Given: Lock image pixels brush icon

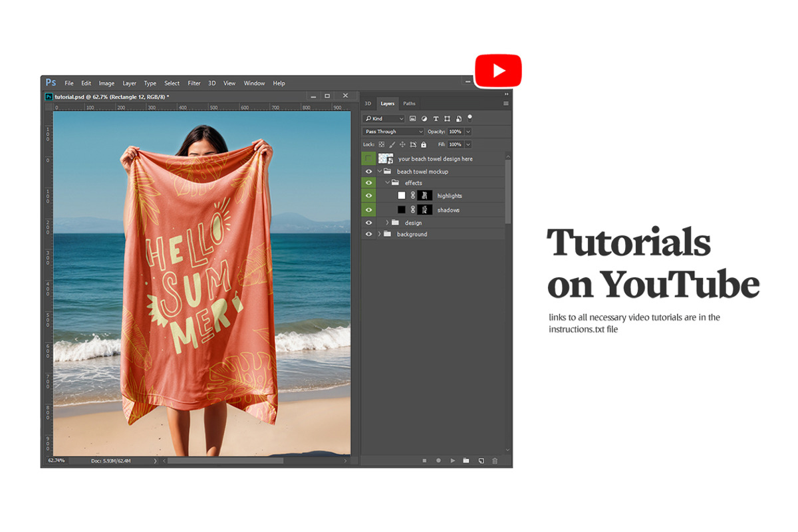Looking at the screenshot, I should 392,144.
